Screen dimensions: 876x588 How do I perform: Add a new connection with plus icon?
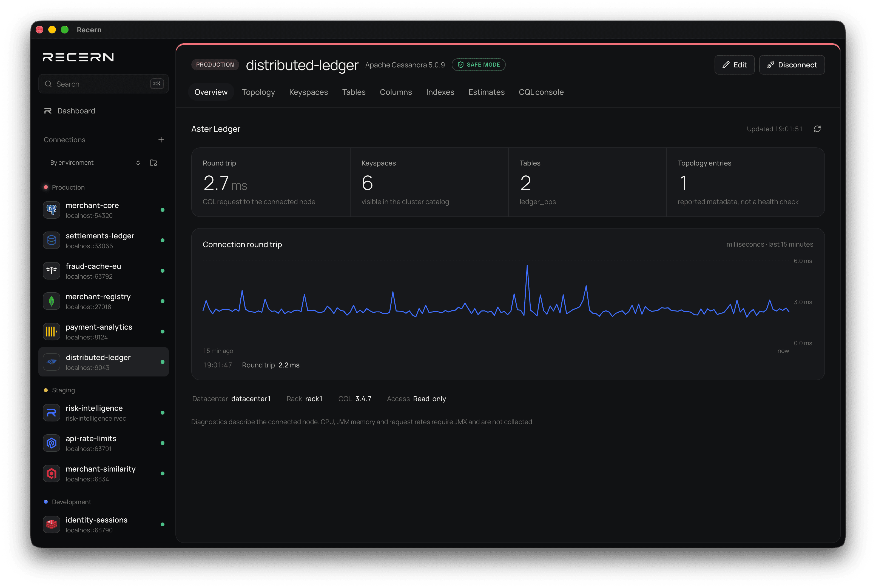[161, 140]
